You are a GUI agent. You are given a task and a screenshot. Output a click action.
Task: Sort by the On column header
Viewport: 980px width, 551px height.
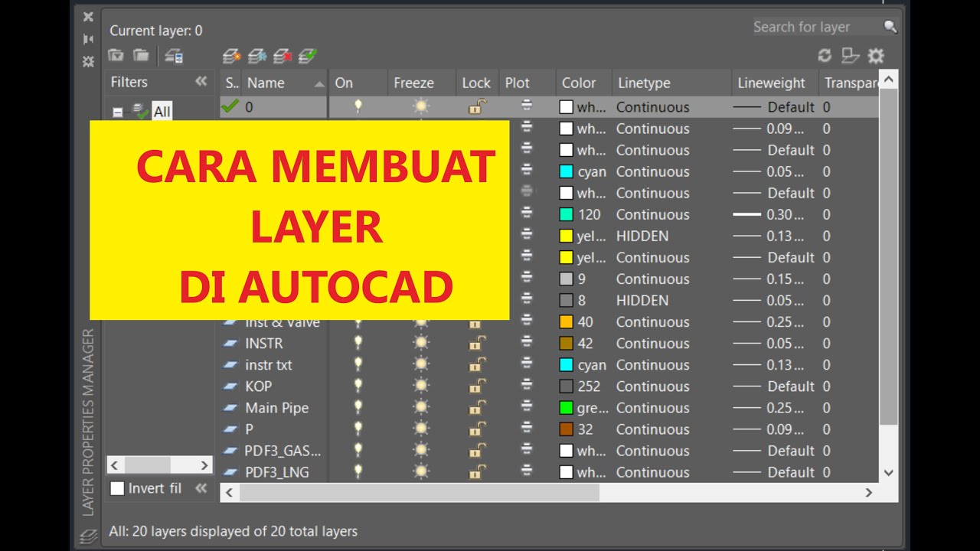point(358,83)
